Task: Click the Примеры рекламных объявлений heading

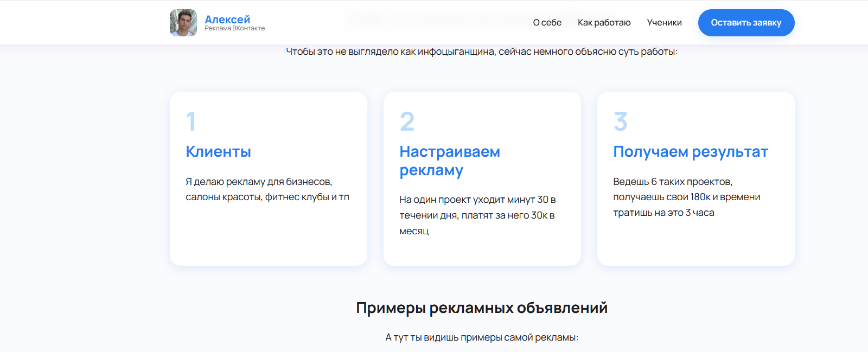Action: coord(482,308)
